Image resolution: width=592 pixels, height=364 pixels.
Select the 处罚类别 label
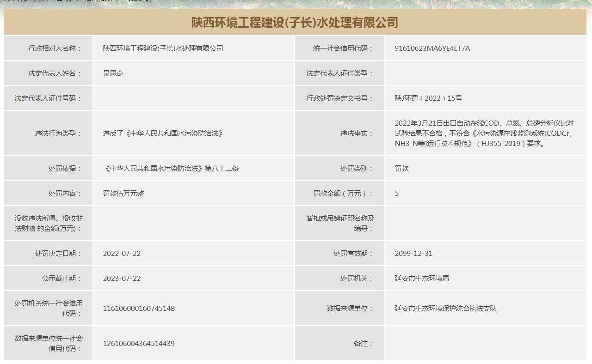[357, 168]
